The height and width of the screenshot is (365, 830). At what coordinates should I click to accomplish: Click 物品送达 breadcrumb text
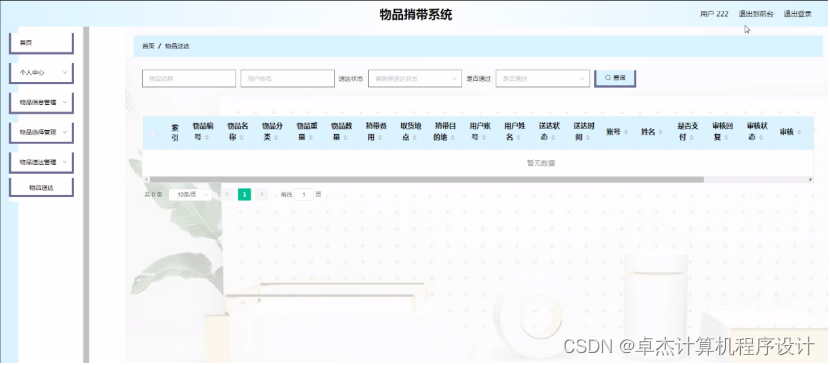[177, 46]
